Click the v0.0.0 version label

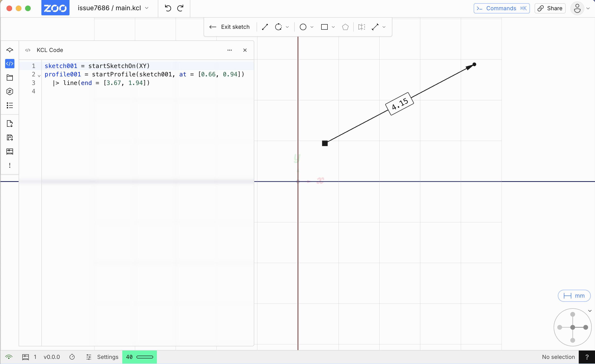[x=52, y=357]
